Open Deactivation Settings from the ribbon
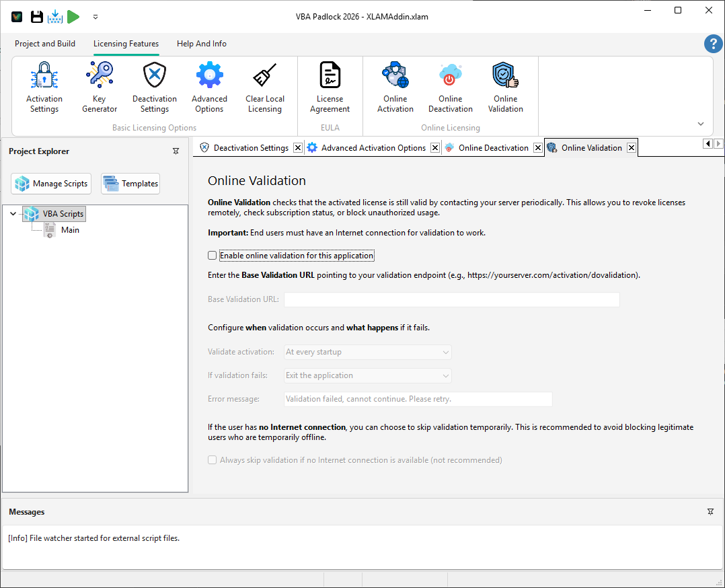The height and width of the screenshot is (588, 725). coord(154,86)
